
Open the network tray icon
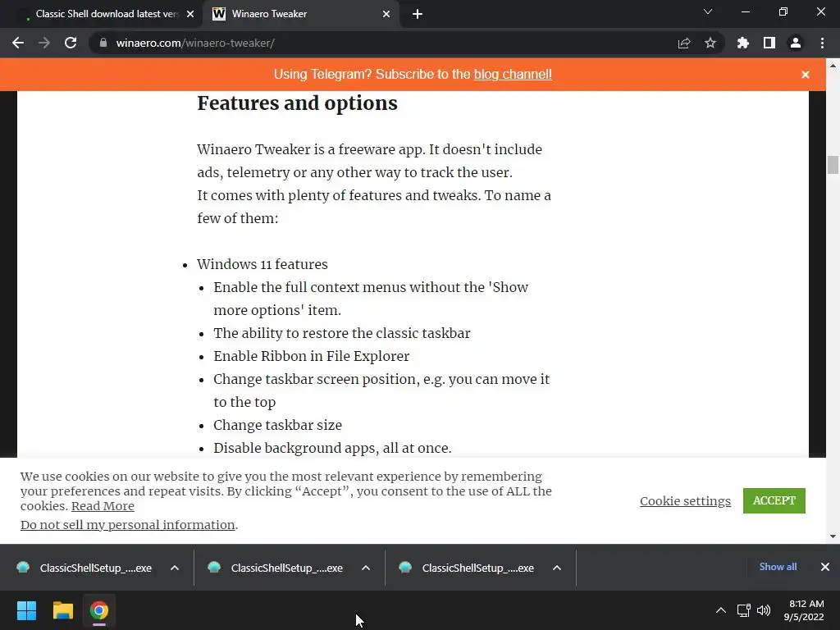click(x=743, y=610)
